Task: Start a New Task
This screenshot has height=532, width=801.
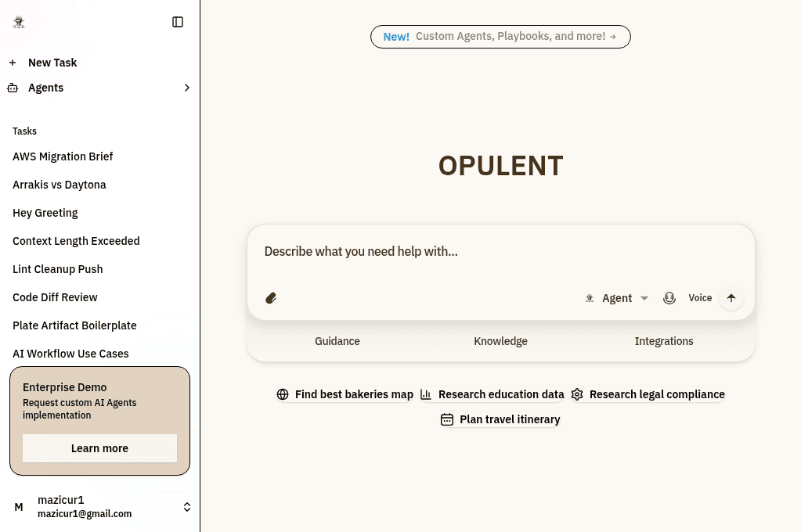Action: [52, 63]
